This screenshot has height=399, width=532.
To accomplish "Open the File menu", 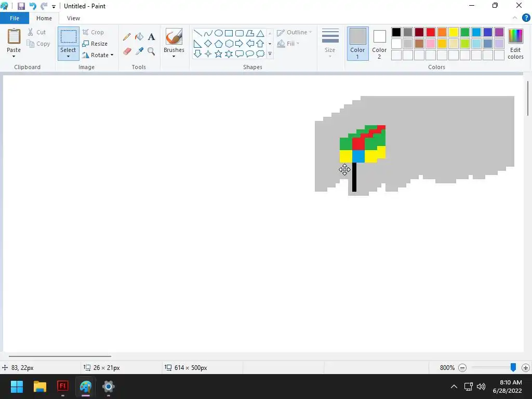I will point(15,18).
